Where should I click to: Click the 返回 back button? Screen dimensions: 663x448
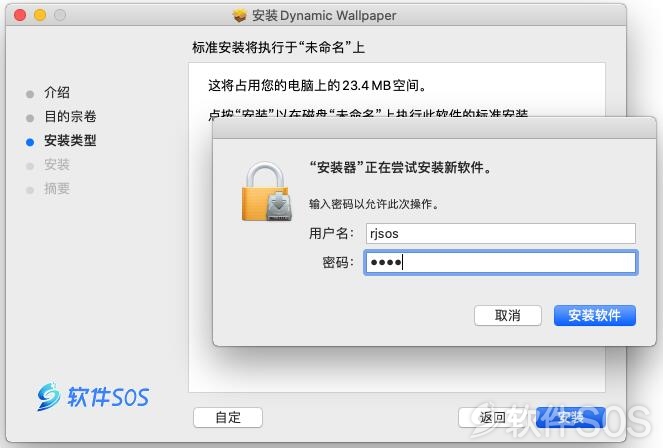pyautogui.click(x=493, y=418)
